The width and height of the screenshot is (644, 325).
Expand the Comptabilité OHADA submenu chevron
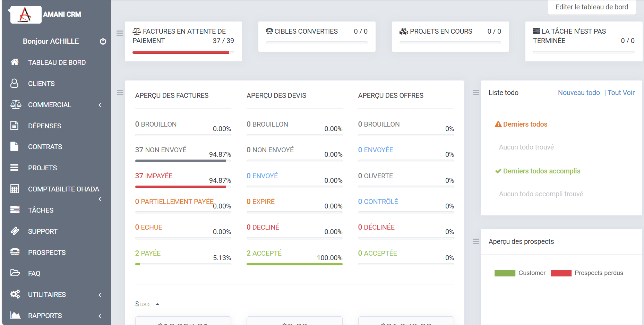pos(100,199)
